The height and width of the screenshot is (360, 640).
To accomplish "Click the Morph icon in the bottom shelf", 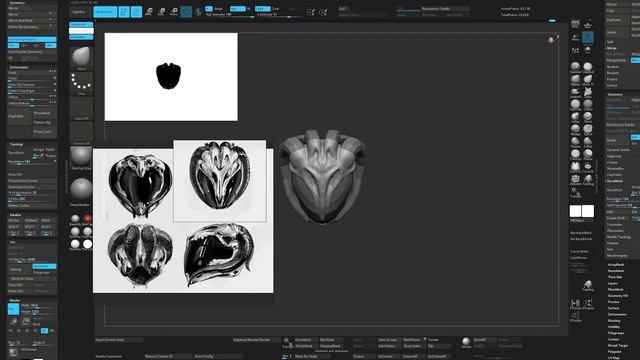I will [466, 342].
